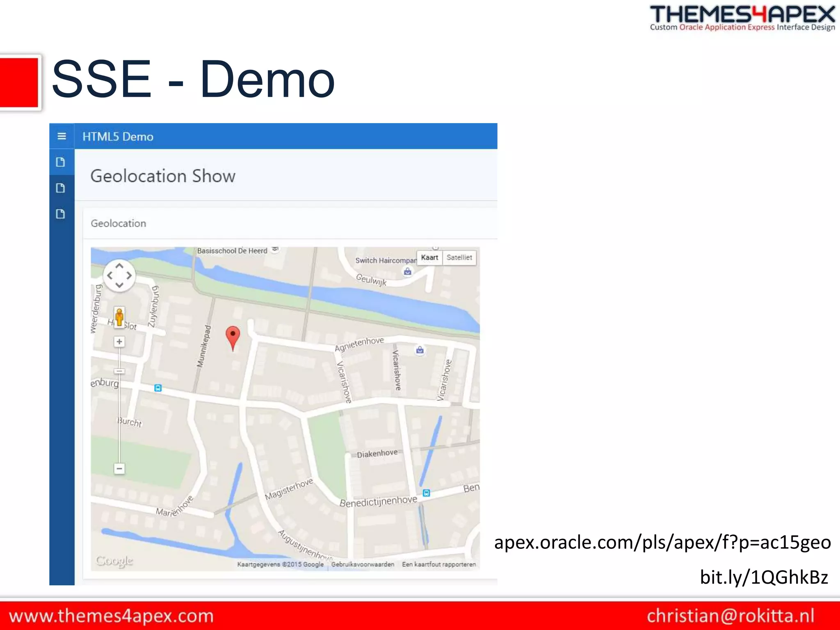Click the red location marker pin

click(x=233, y=338)
